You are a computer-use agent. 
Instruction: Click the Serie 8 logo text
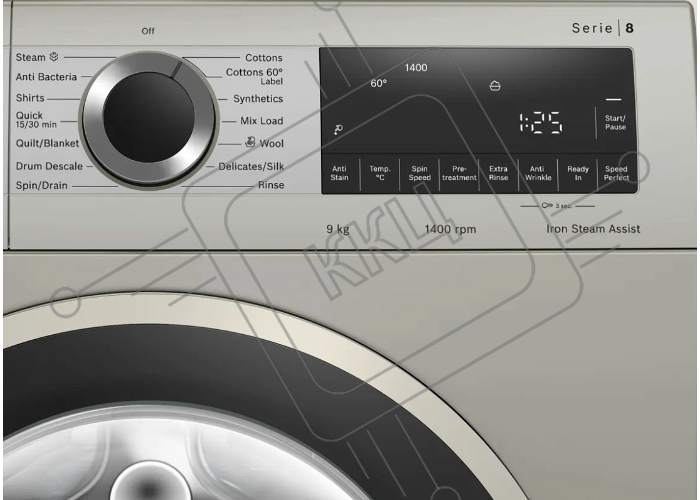click(603, 28)
